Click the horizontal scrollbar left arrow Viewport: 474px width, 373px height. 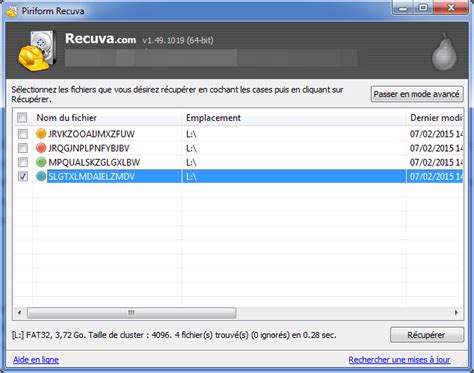point(20,313)
